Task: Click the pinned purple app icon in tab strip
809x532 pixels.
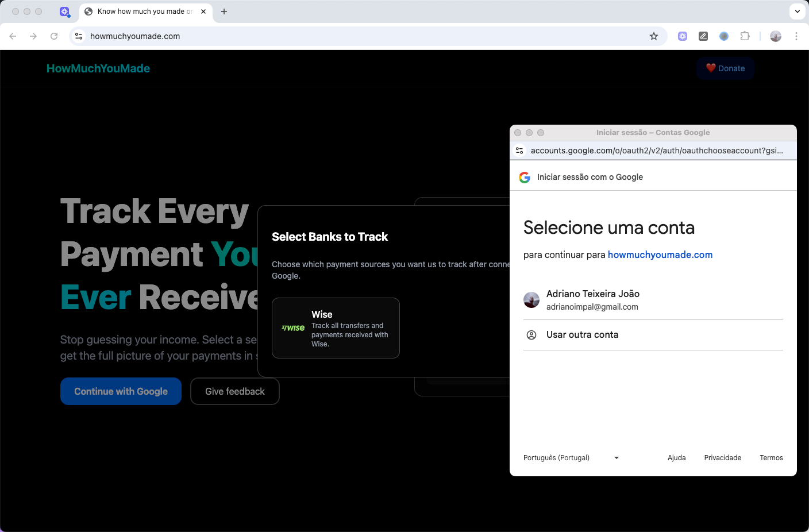Action: [64, 11]
